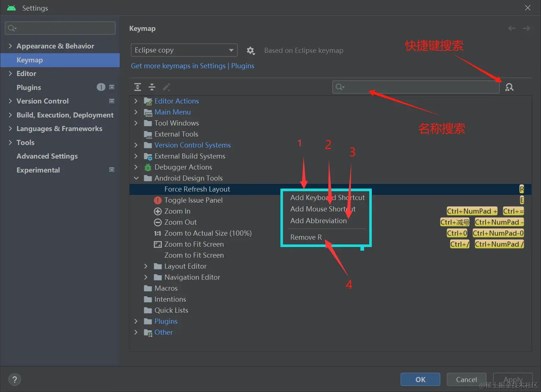Viewport: 541px width, 392px height.
Task: Focus the keymap action name search field
Action: [x=416, y=87]
